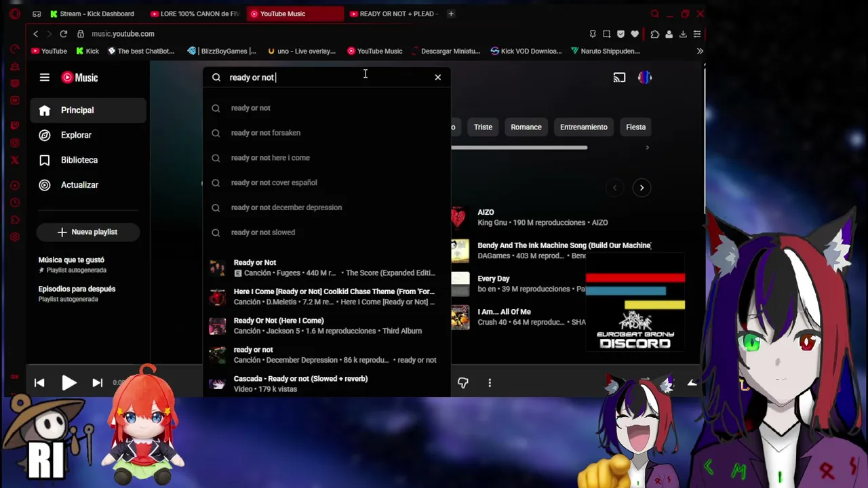868x488 pixels.
Task: Open Explorar in the sidebar
Action: (x=88, y=135)
